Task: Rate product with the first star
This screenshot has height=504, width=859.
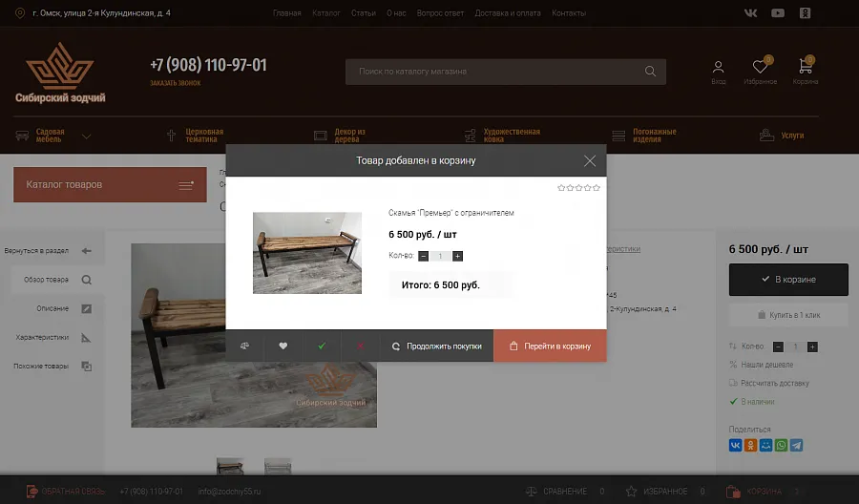Action: click(561, 188)
